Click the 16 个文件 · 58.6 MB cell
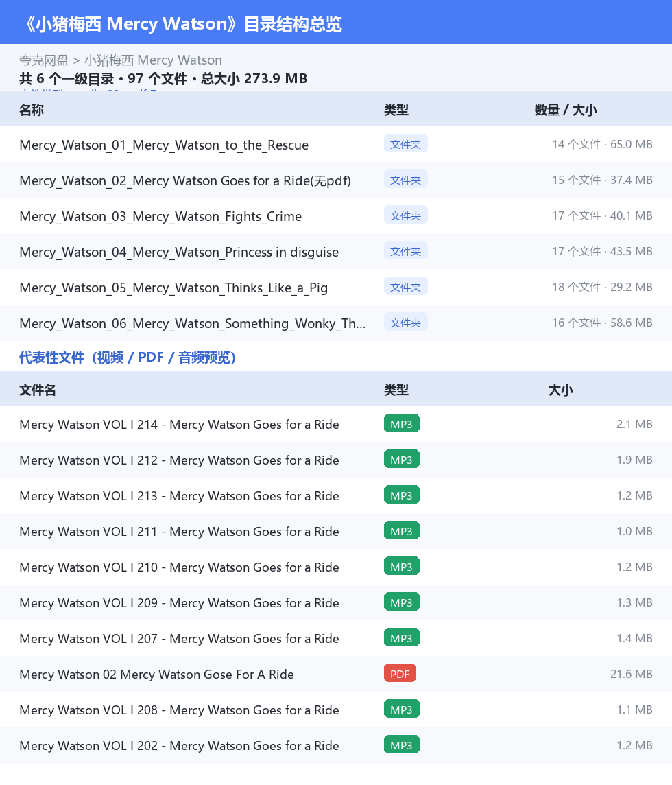 [x=603, y=323]
